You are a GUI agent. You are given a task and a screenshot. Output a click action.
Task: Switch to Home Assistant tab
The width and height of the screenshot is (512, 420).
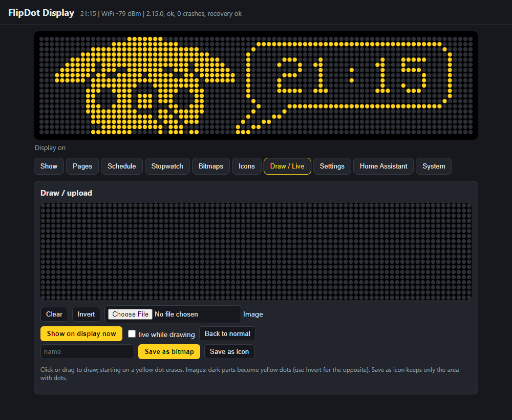tap(383, 166)
